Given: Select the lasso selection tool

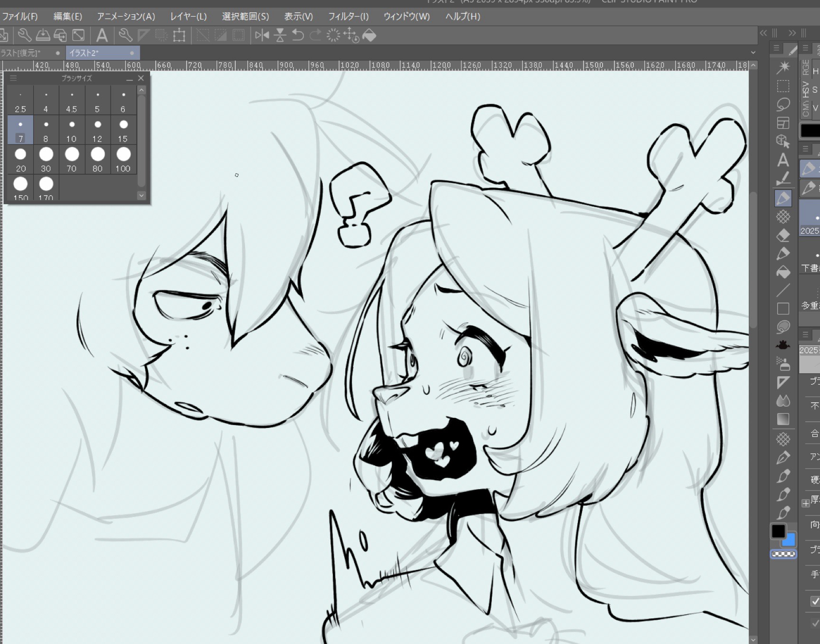Looking at the screenshot, I should tap(783, 104).
